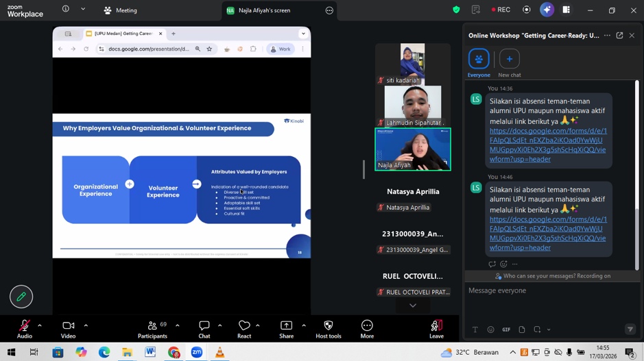Open the emoji picker in chat toolbar
The width and height of the screenshot is (644, 361).
coord(490,329)
